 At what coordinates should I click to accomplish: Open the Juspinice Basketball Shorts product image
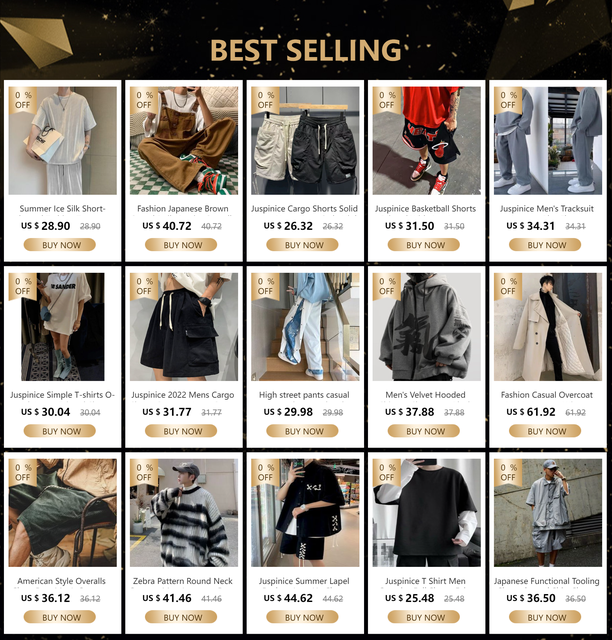point(427,140)
